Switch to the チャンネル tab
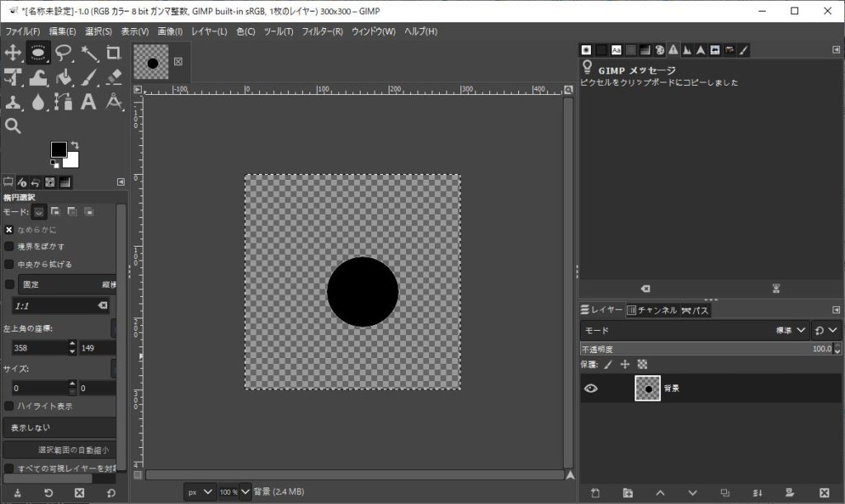The image size is (845, 504). point(652,310)
